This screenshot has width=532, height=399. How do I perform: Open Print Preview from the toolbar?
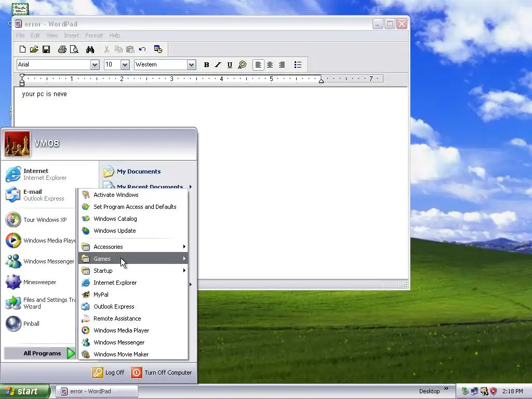click(x=74, y=49)
